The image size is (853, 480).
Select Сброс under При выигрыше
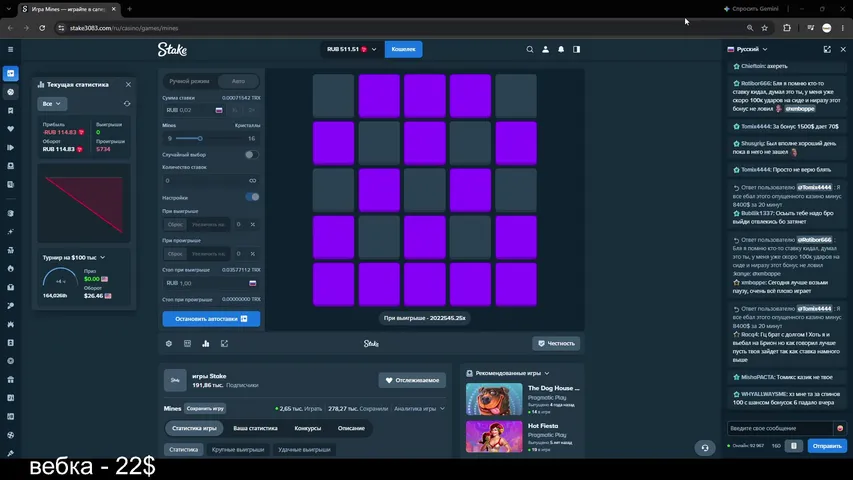175,224
